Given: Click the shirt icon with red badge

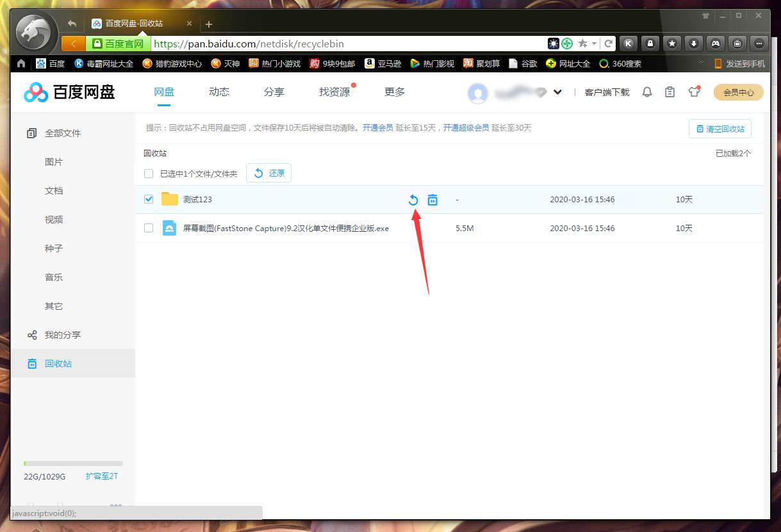Looking at the screenshot, I should click(694, 92).
